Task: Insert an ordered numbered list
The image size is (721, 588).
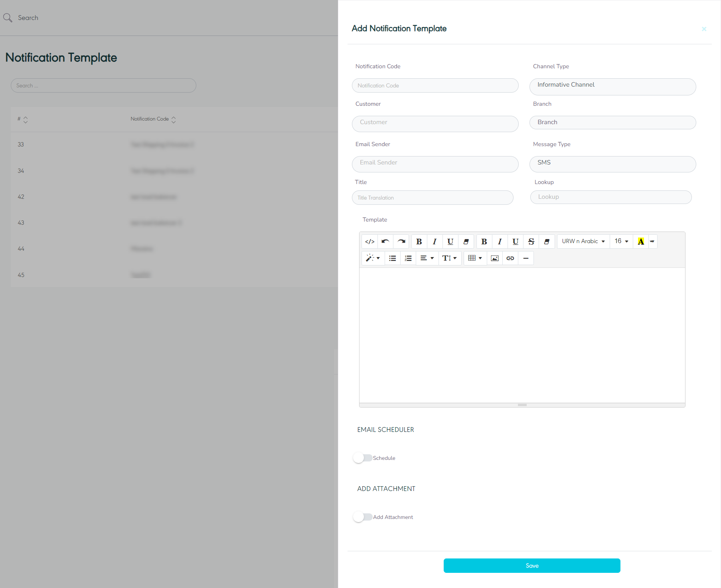Action: click(408, 258)
